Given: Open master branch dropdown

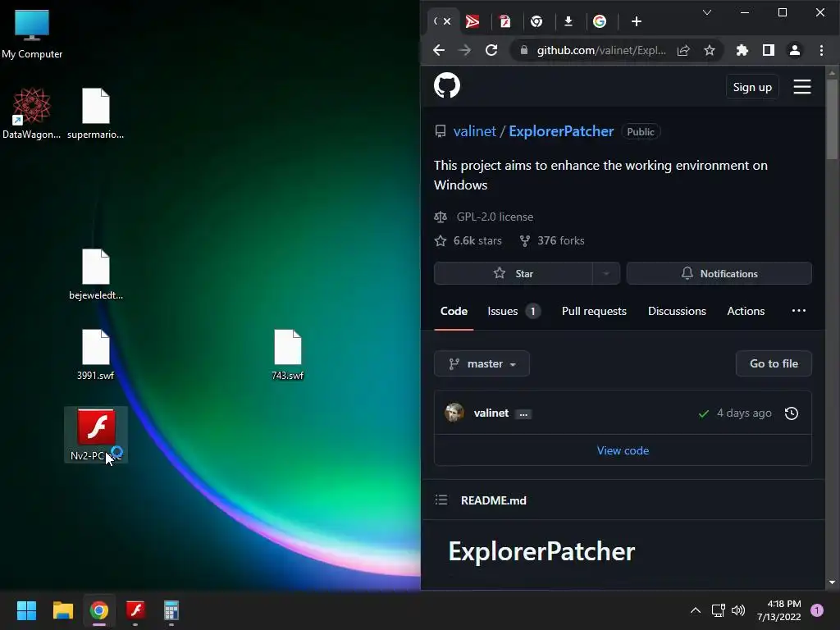Looking at the screenshot, I should pos(482,363).
